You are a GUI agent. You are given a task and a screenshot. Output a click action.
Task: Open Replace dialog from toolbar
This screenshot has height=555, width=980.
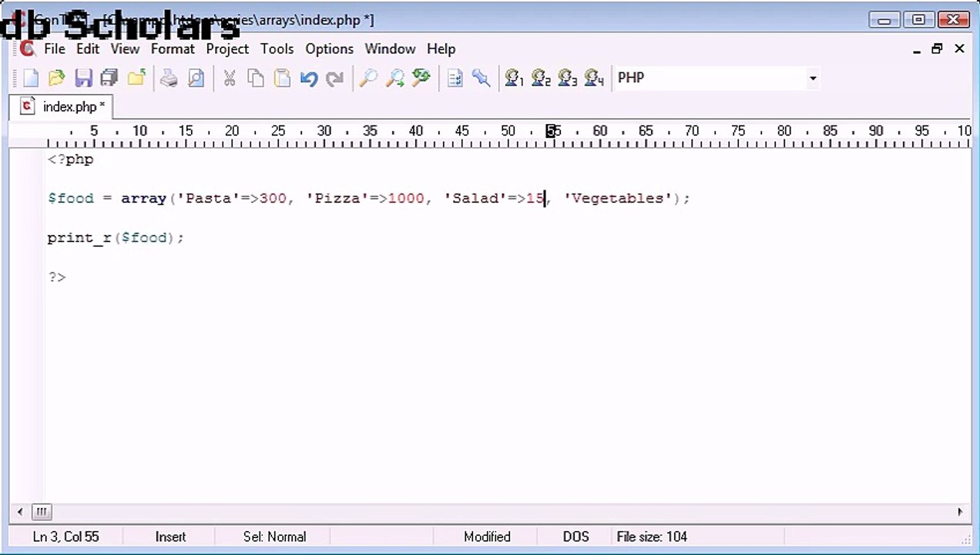[421, 78]
